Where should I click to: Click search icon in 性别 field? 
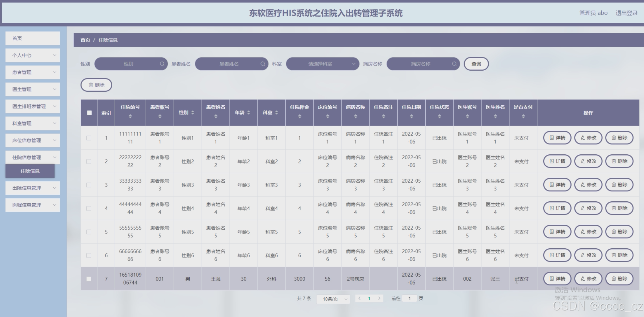click(x=162, y=64)
